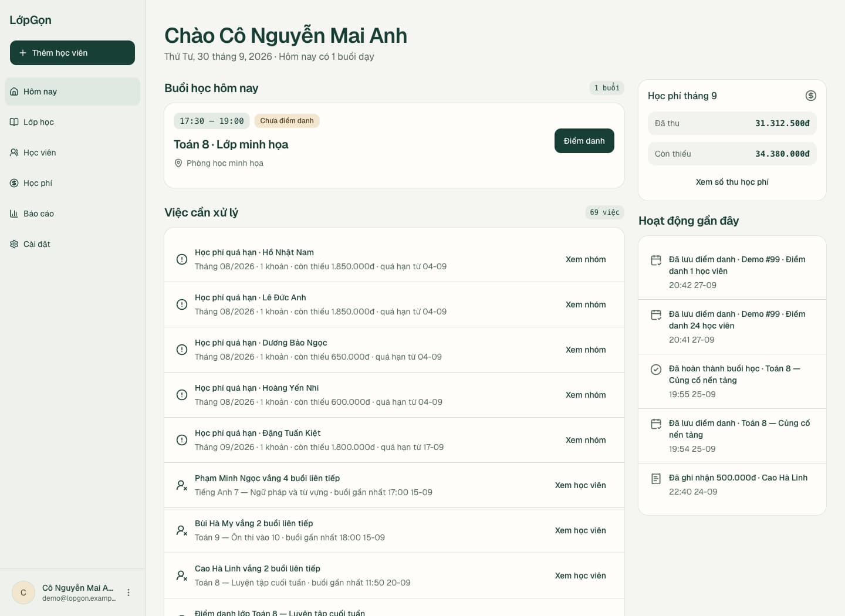The image size is (845, 616).
Task: Click the home icon beside Hôm nay
Action: pyautogui.click(x=14, y=92)
